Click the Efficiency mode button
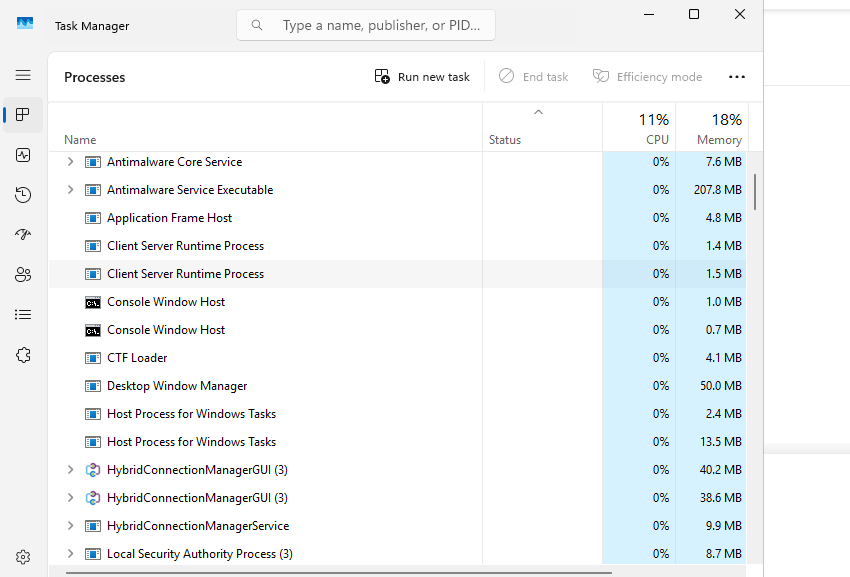Image resolution: width=850 pixels, height=577 pixels. tap(647, 77)
